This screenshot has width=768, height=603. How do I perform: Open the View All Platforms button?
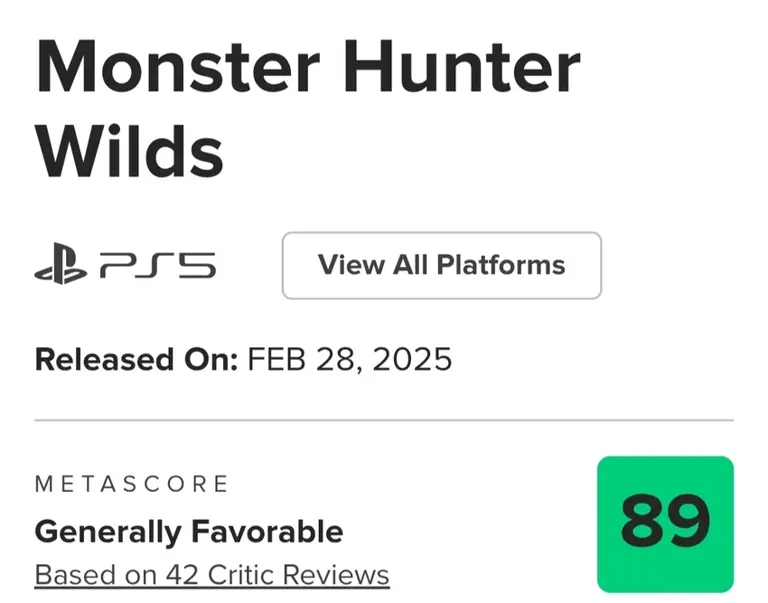click(441, 265)
